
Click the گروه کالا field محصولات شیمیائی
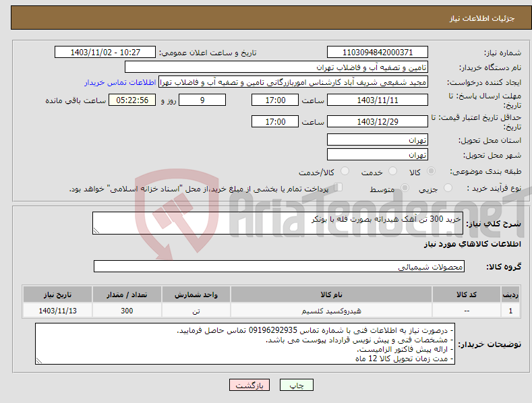[279, 267]
